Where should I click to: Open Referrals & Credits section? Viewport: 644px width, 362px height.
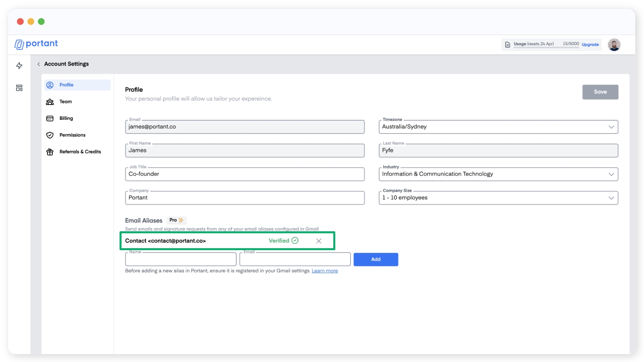[x=80, y=152]
